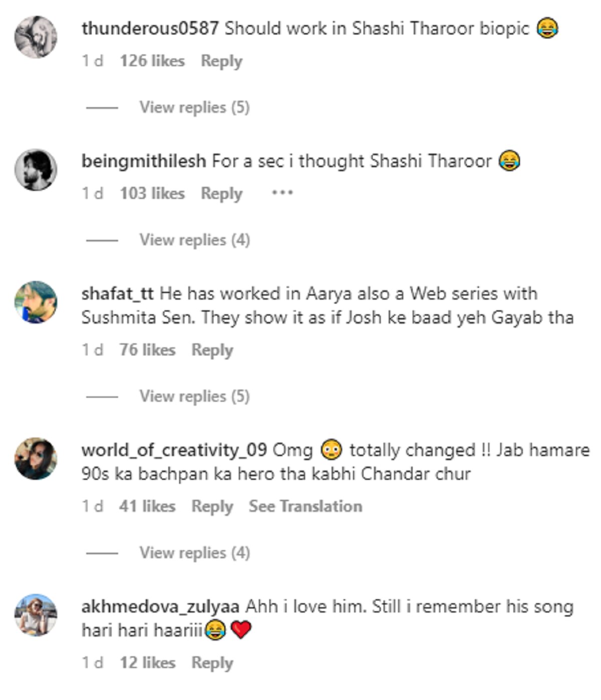
Task: Open the 76 likes on shafat_tt's comment
Action: tap(147, 350)
